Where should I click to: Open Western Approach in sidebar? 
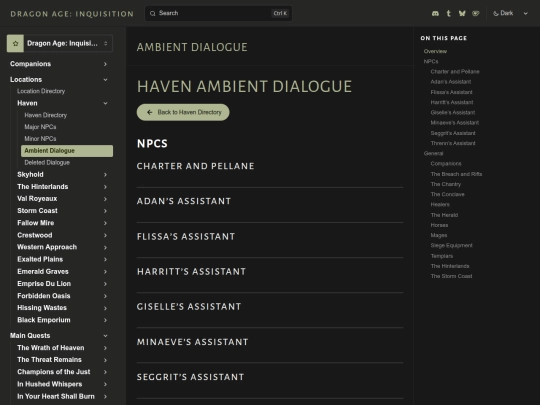point(47,247)
